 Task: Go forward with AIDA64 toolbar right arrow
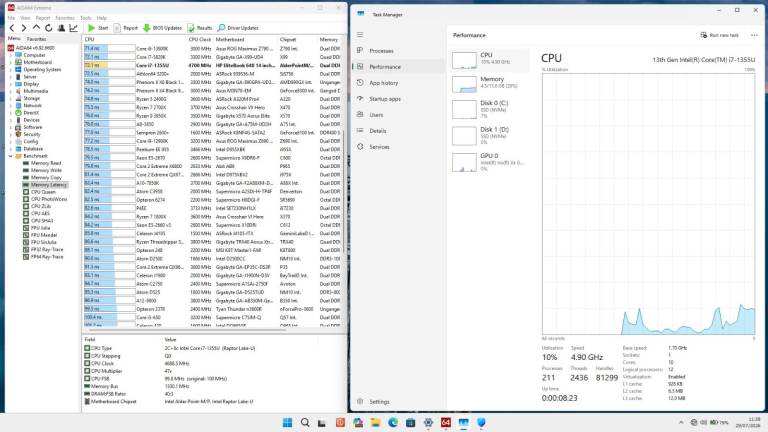coord(24,28)
